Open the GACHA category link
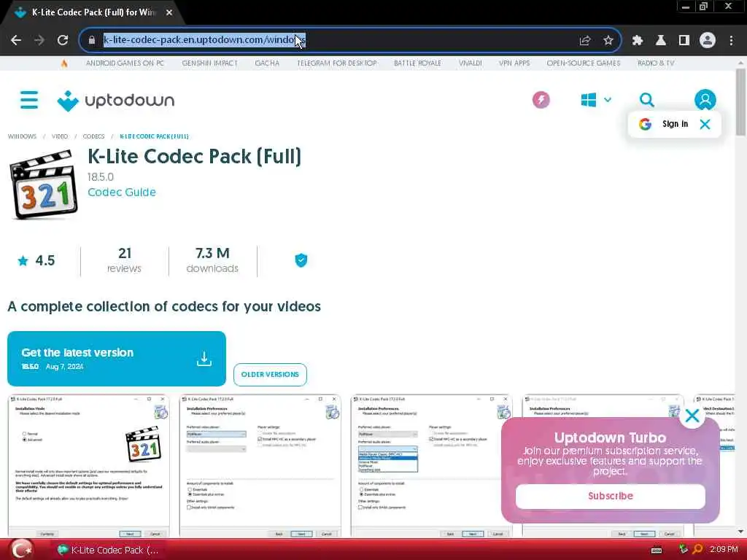The height and width of the screenshot is (560, 747). point(267,63)
